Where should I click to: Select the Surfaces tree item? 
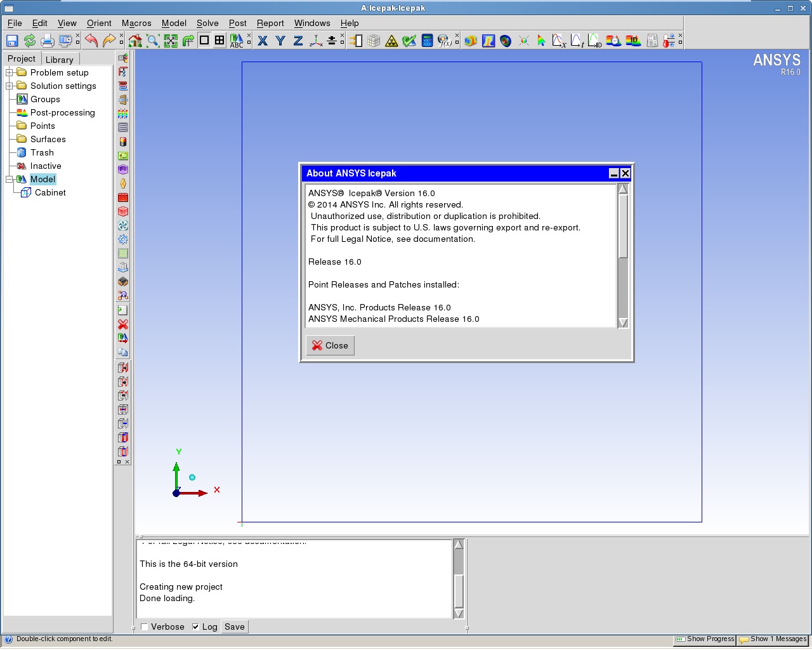[x=48, y=139]
